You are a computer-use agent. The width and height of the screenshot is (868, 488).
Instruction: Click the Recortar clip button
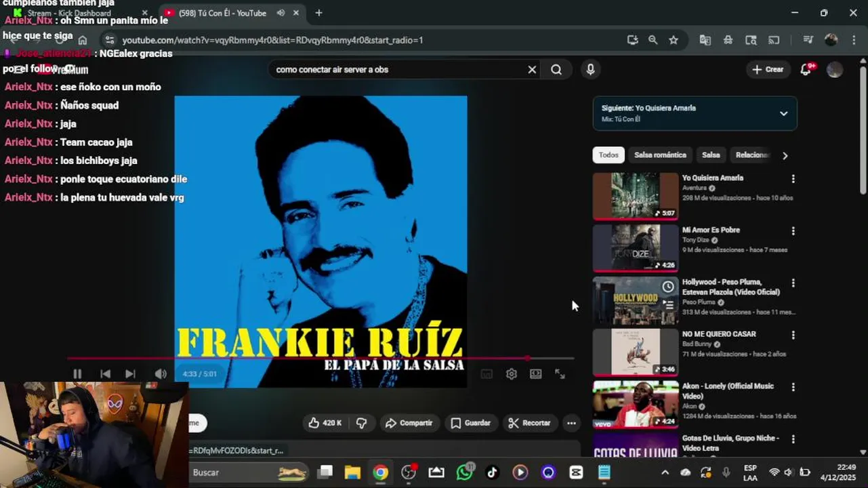coord(529,423)
